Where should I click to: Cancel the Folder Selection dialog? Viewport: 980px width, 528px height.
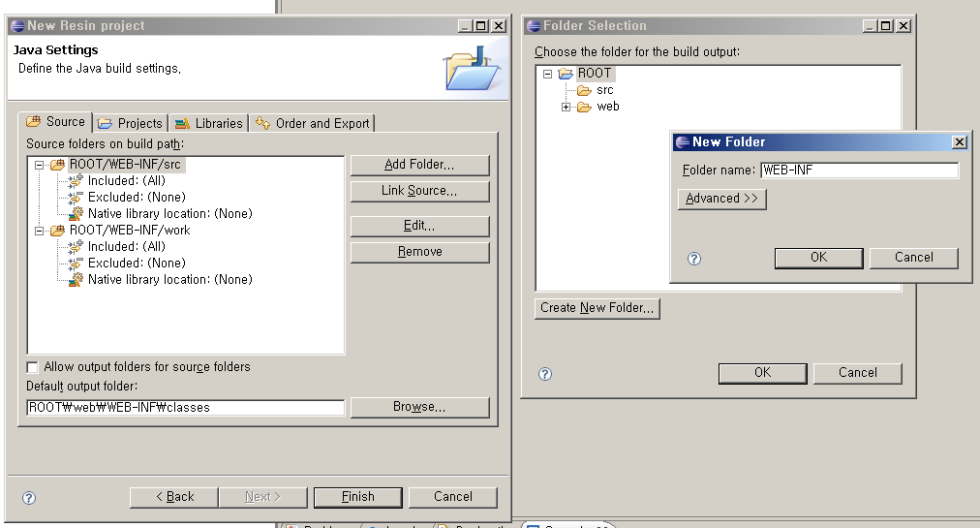coord(858,373)
